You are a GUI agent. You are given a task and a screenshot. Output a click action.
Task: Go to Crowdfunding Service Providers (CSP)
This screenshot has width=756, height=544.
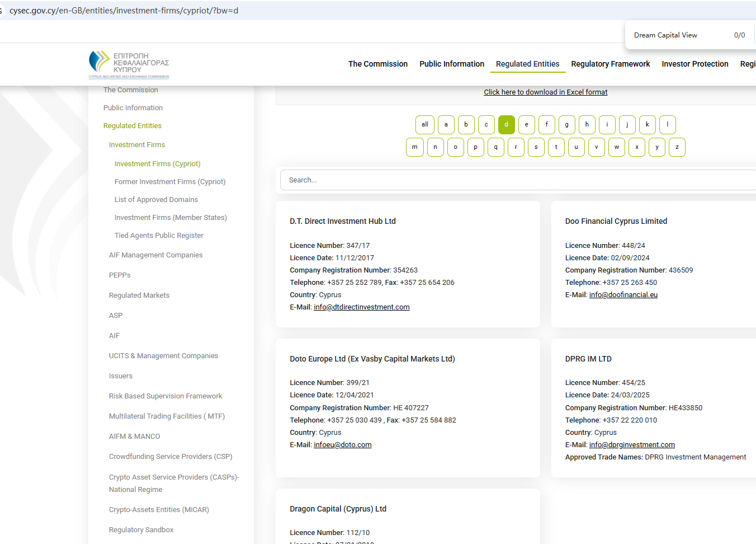[x=171, y=457]
